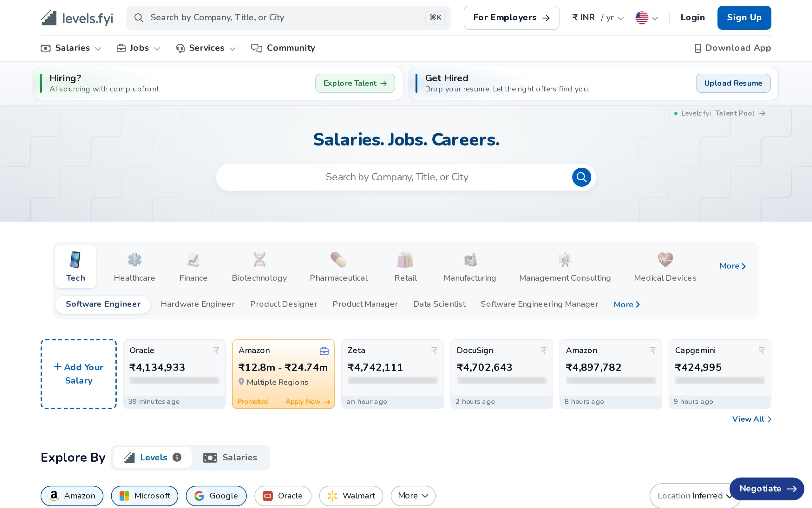
Task: Open the Jobs nav dropdown
Action: [138, 48]
